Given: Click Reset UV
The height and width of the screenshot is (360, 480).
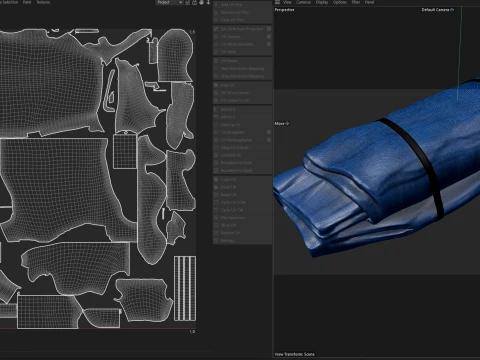Looking at the screenshot, I should [242, 195].
